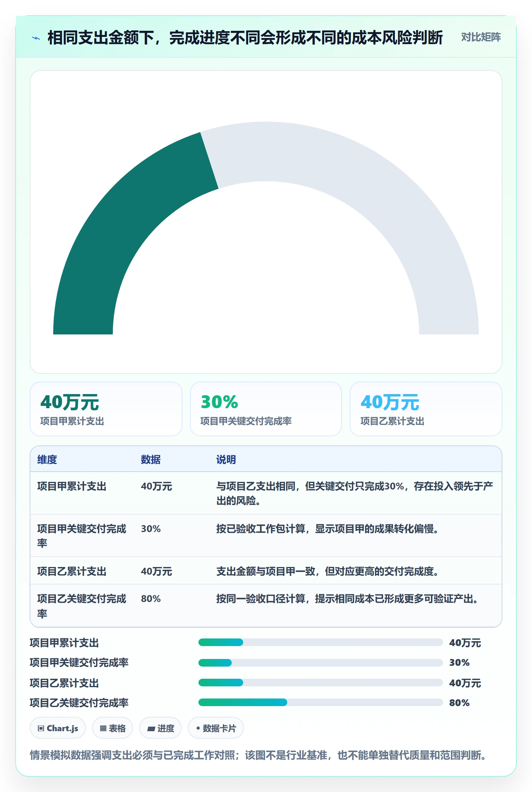Click the 维度 column header

[x=47, y=459]
